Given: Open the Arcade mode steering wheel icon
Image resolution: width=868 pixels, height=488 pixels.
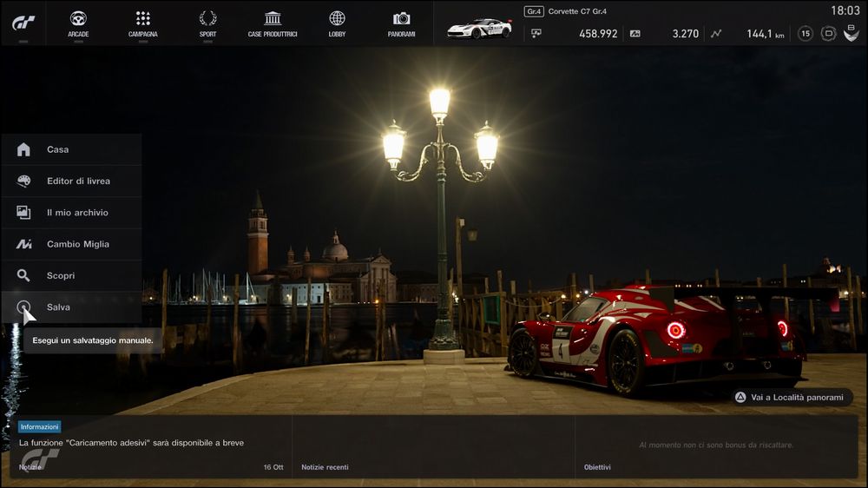Looking at the screenshot, I should click(78, 18).
